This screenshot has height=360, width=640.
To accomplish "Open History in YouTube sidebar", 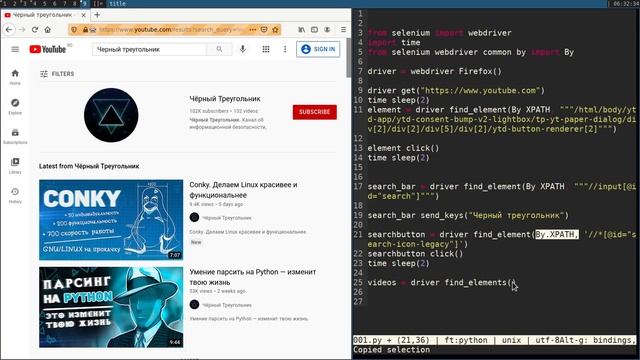I will point(15,196).
